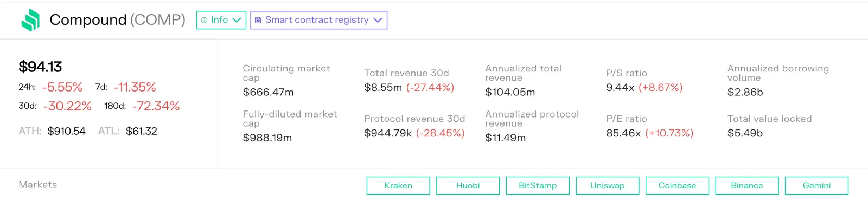Click the Circulating market cap figure

tap(268, 92)
